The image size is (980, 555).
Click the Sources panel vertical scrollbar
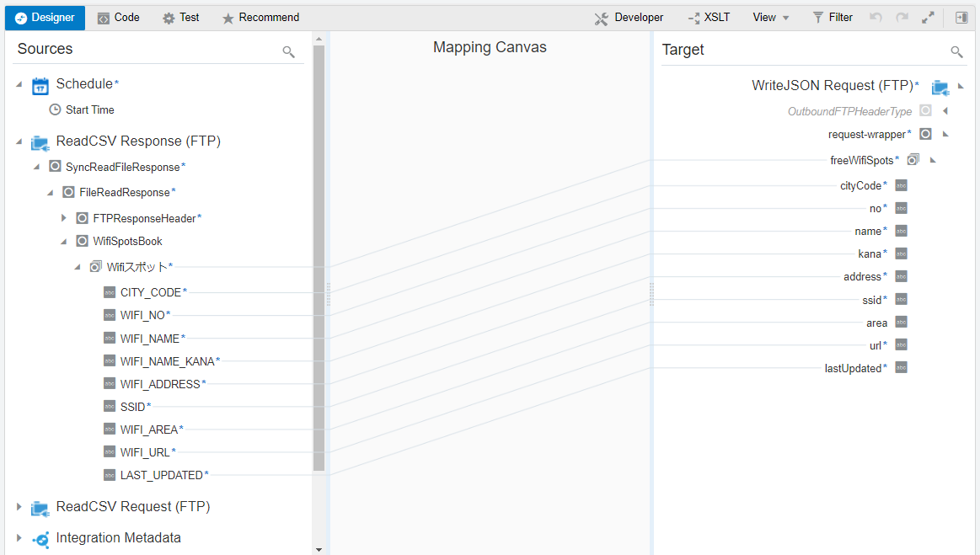coord(319,253)
